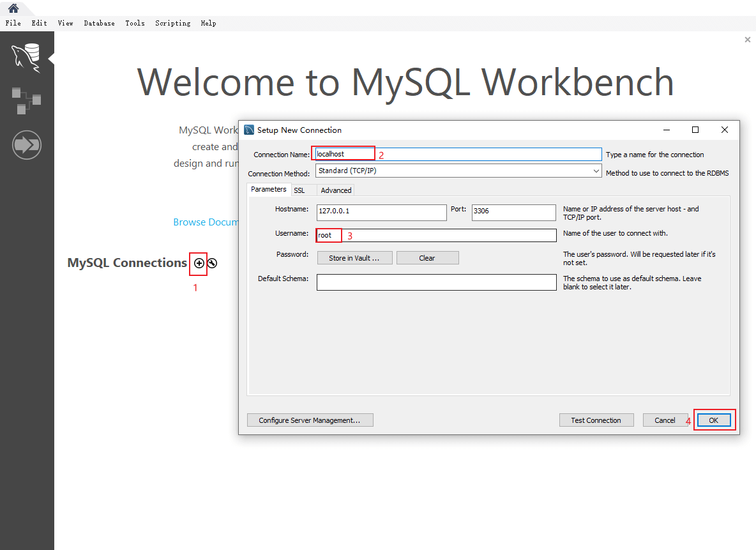Viewport: 756px width, 550px height.
Task: Click the Setup New Connection title text
Action: tap(299, 130)
